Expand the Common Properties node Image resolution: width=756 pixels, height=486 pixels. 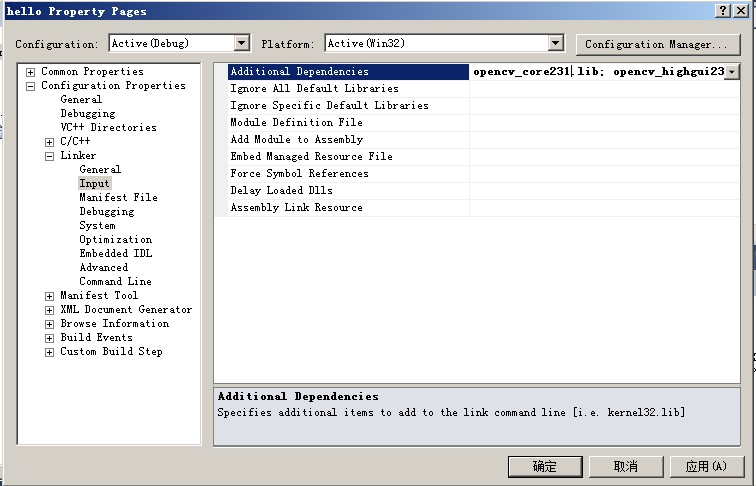tap(30, 72)
